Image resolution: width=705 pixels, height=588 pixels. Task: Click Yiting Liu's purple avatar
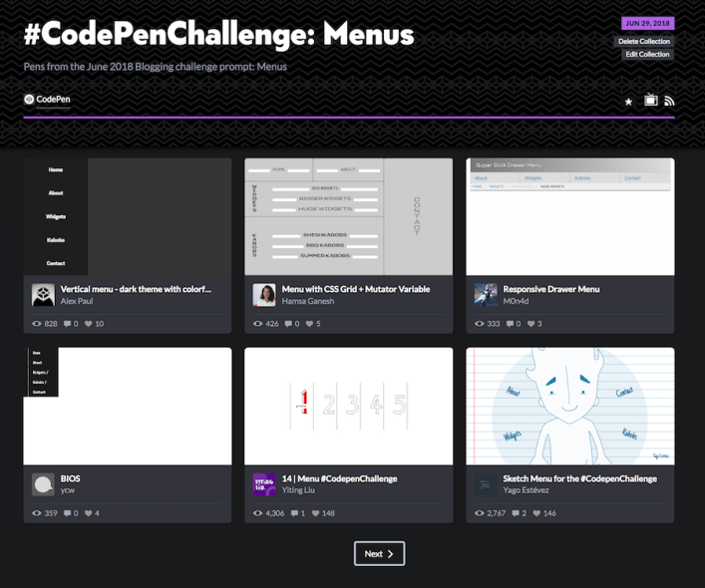click(264, 484)
